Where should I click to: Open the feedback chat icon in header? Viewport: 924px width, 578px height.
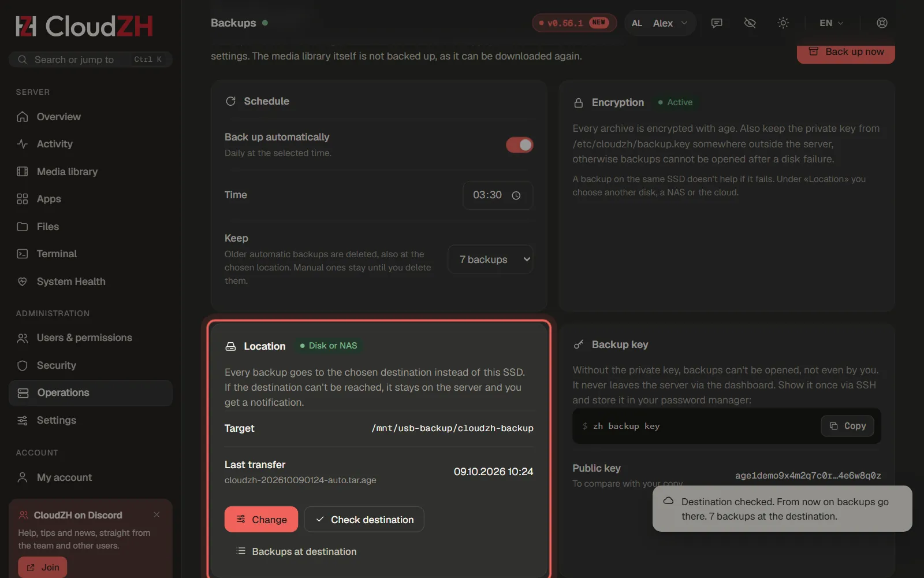[x=717, y=23]
